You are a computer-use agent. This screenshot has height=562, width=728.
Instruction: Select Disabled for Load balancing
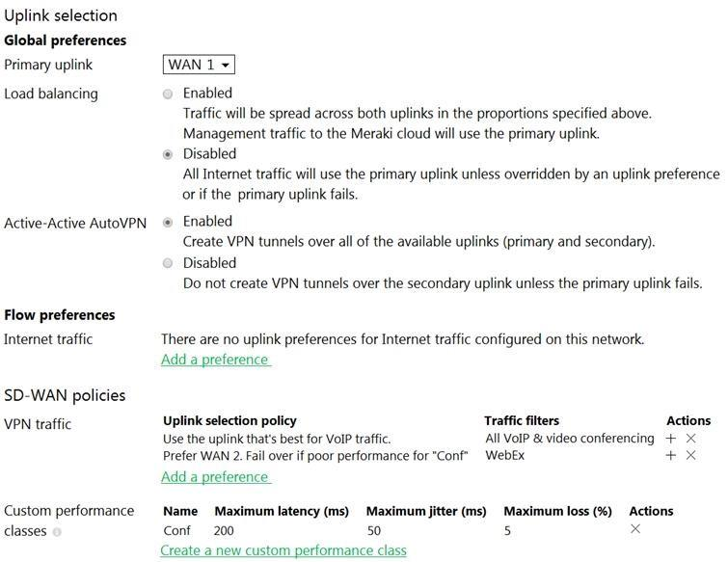tap(168, 154)
